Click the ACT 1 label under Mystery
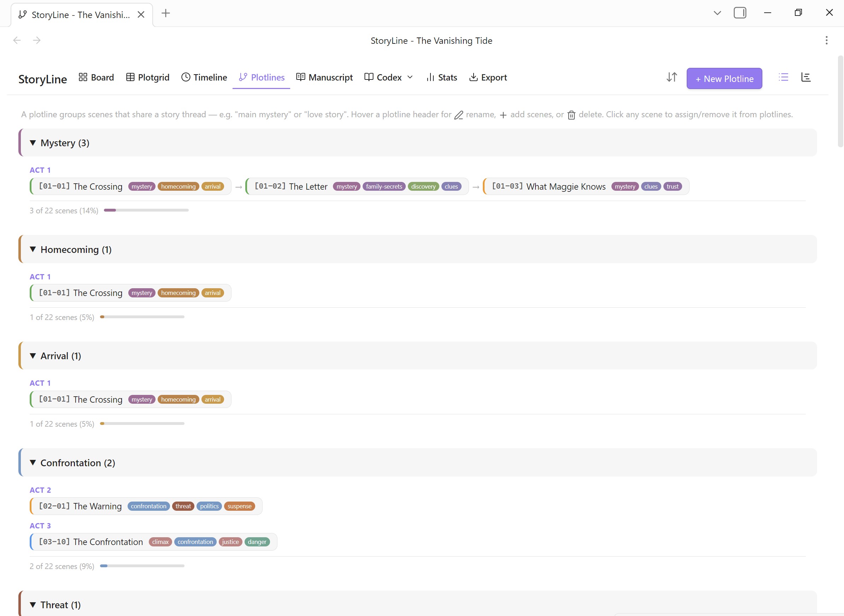Viewport: 844px width, 616px height. (x=40, y=170)
